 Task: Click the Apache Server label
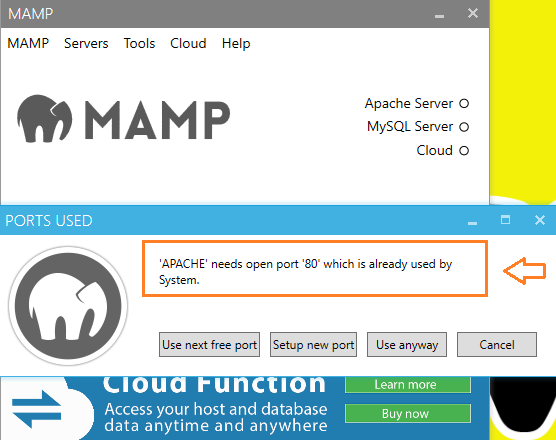click(409, 104)
